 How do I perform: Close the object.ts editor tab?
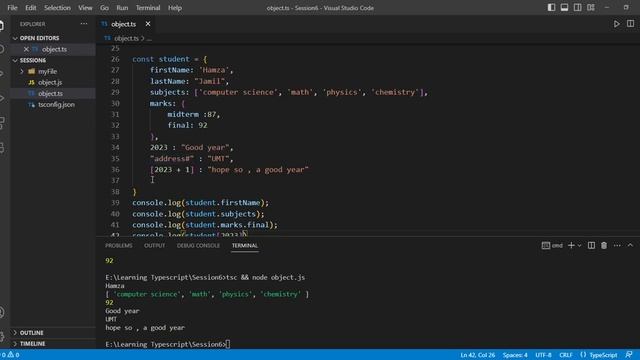pyautogui.click(x=148, y=24)
